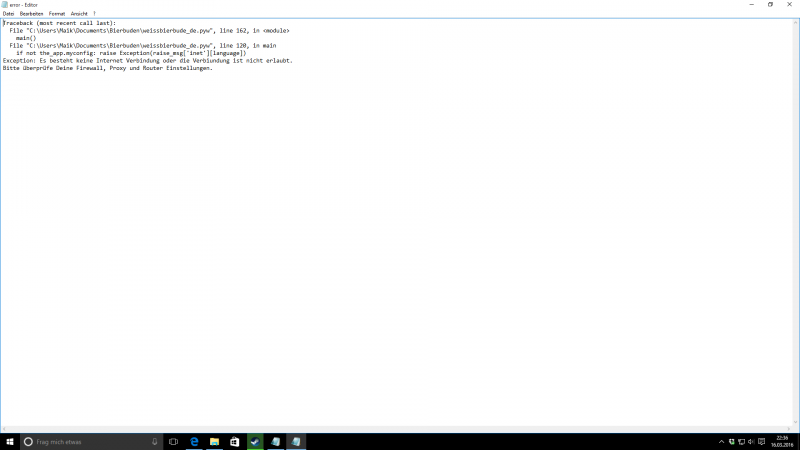Open the network status tray icon
The image size is (800, 450).
click(743, 441)
